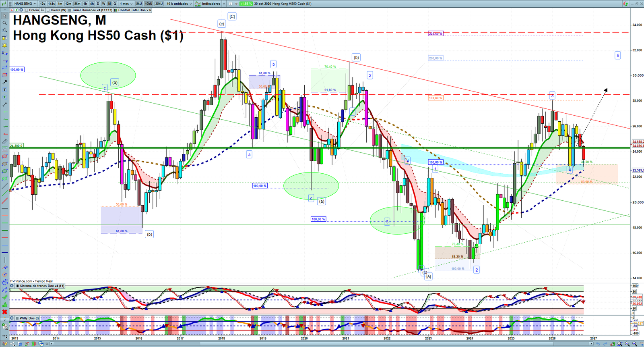This screenshot has width=644, height=347.
Task: Toggle the Precio checkbox
Action: (x=27, y=10)
